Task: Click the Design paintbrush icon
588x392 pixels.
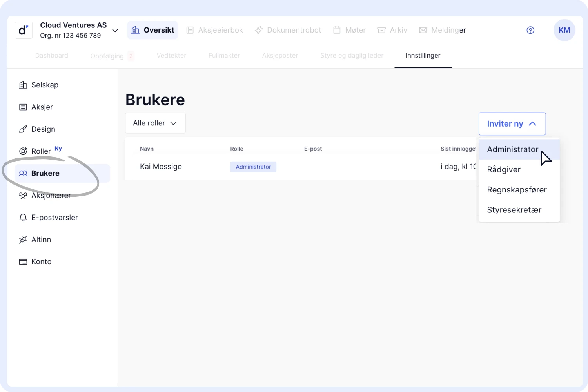Action: click(x=23, y=129)
